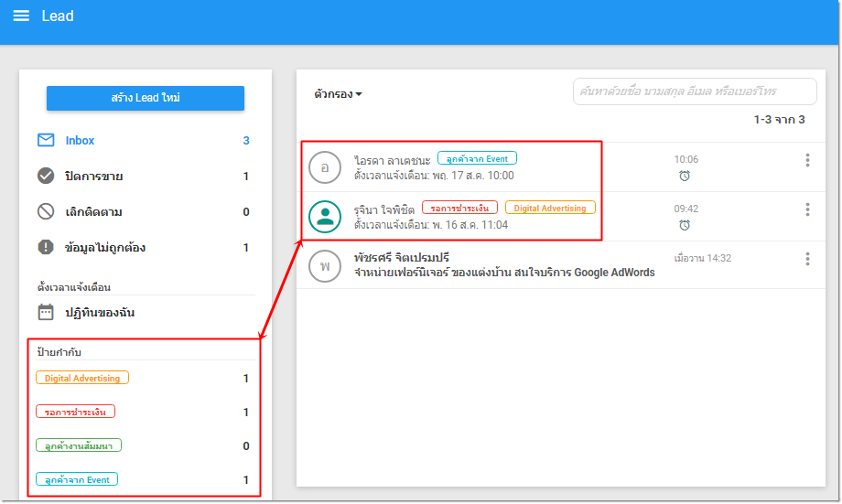
Task: Click รอการชำระเงิน tag on รุจินา row
Action: tap(459, 208)
